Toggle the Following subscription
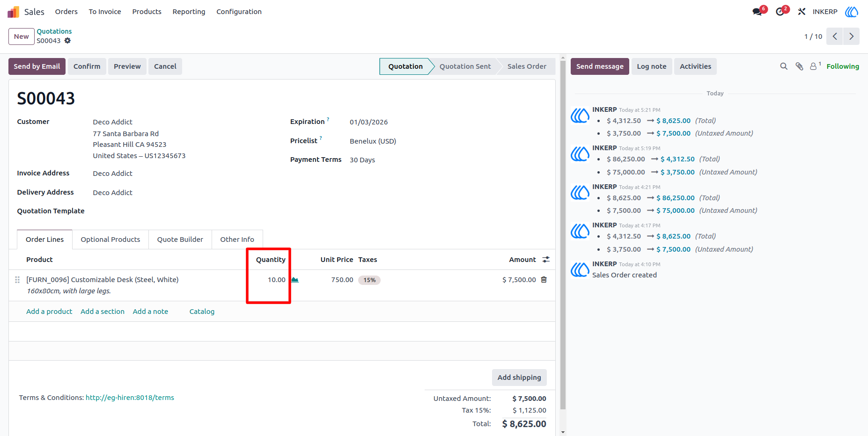Viewport: 868px width, 436px height. pos(843,66)
